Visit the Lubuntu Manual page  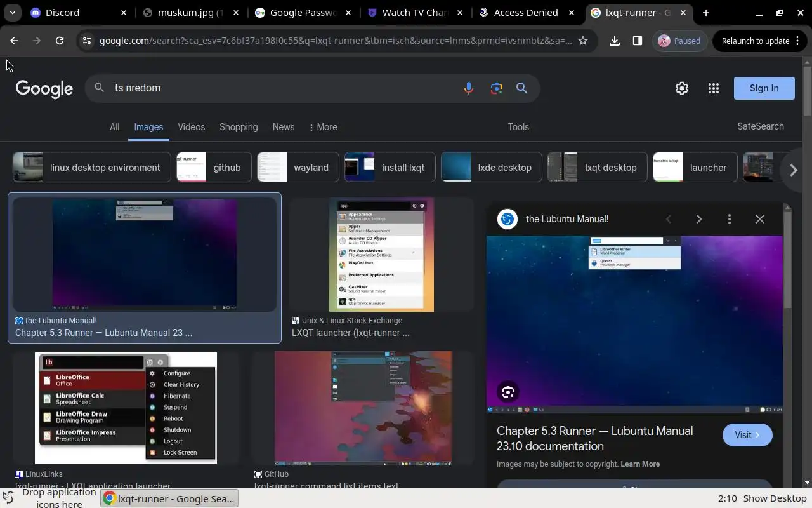[x=747, y=435]
